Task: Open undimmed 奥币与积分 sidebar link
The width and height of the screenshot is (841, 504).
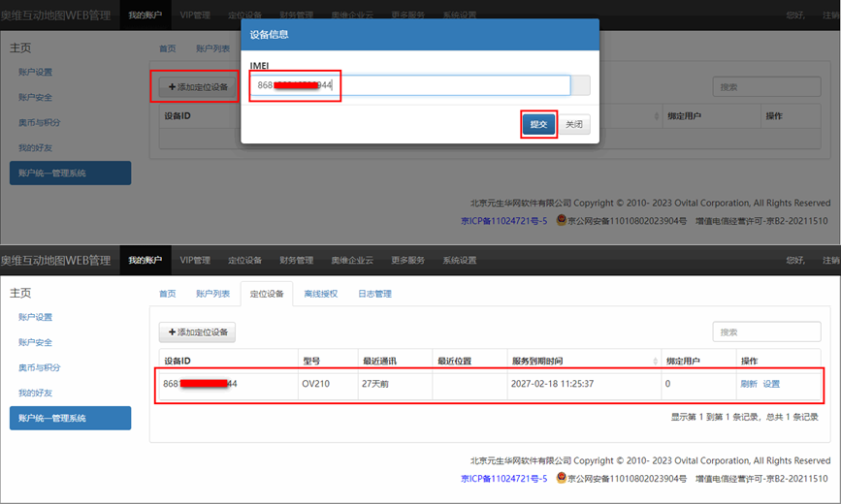Action: (x=40, y=367)
